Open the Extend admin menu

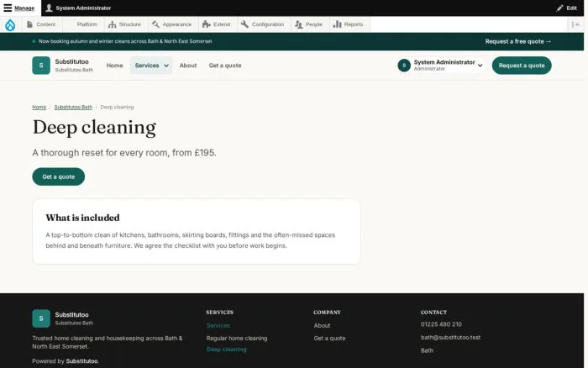tap(217, 24)
